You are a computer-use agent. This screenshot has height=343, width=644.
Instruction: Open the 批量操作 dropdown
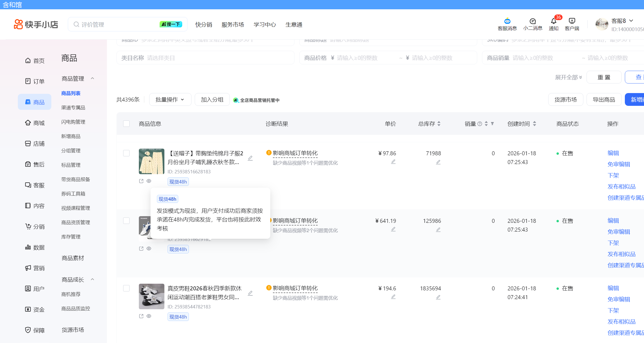(170, 99)
